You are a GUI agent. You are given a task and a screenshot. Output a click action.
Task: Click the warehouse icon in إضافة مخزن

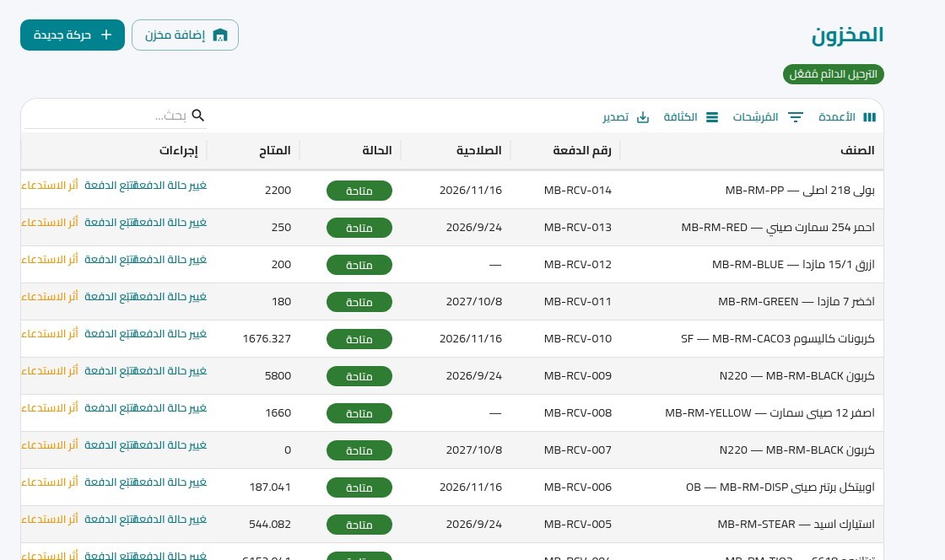(220, 35)
